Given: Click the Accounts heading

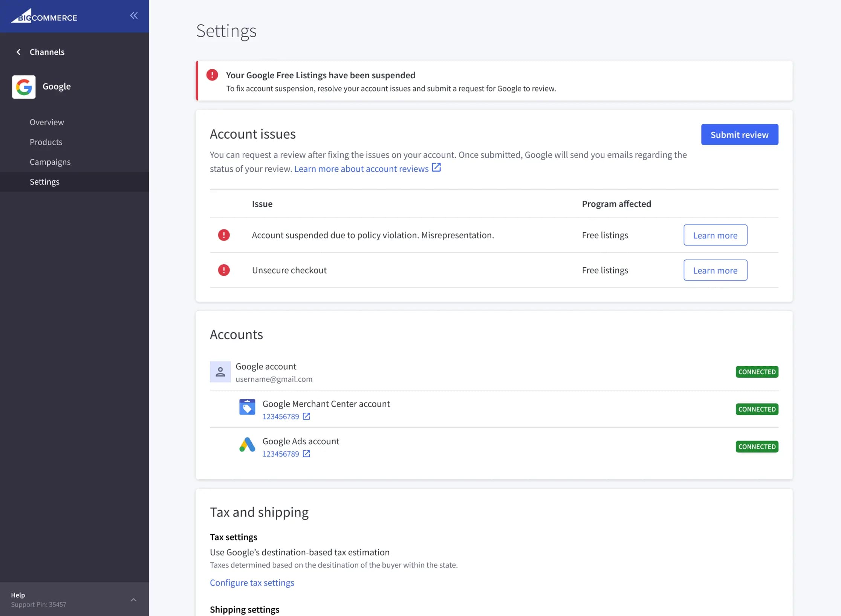Looking at the screenshot, I should [x=236, y=334].
